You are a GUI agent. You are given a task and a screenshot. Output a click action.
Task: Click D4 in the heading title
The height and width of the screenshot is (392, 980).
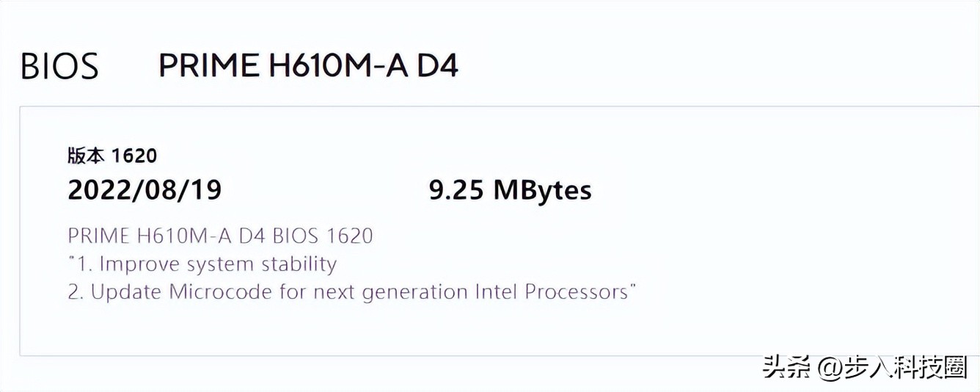pyautogui.click(x=437, y=67)
